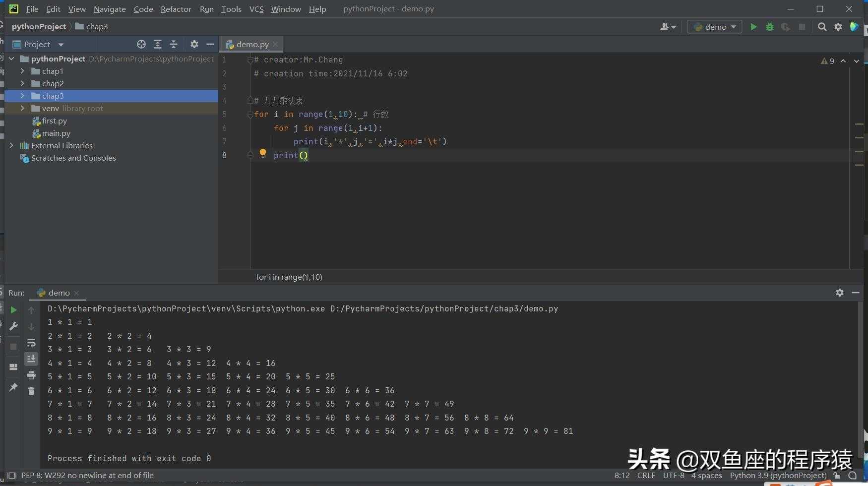The height and width of the screenshot is (486, 868).
Task: Open IDE settings gear in top toolbar
Action: (x=838, y=27)
